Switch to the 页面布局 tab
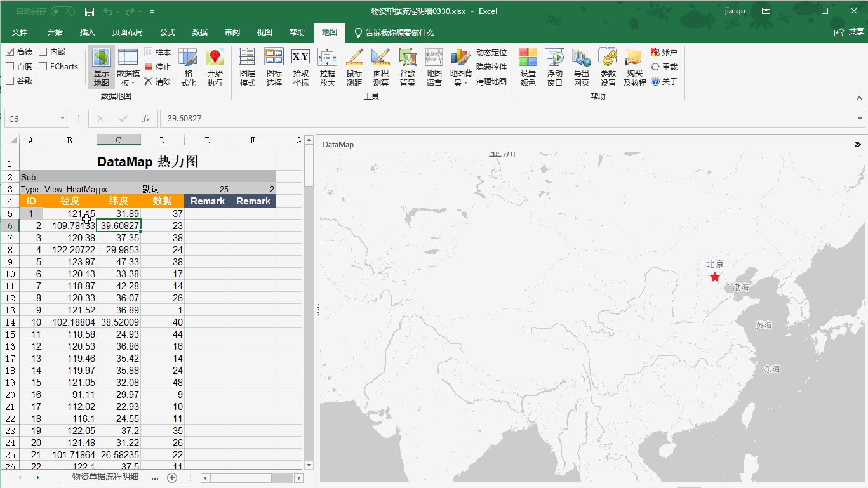 click(x=128, y=32)
